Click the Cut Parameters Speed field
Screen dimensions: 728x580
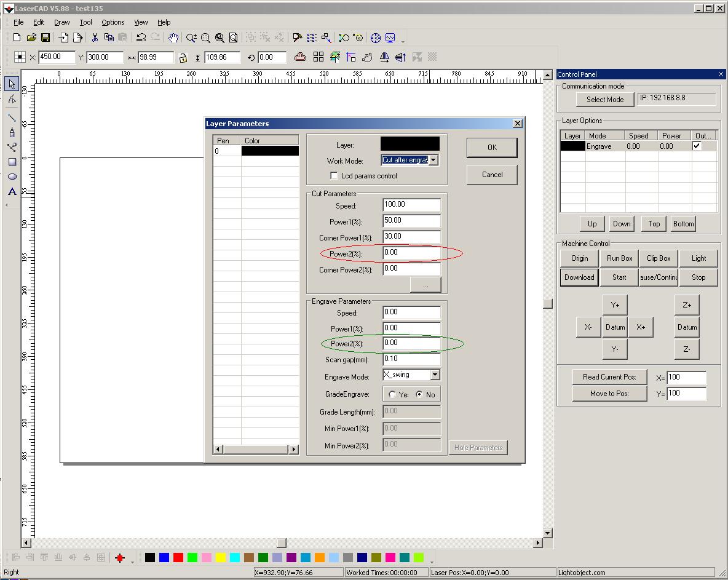[x=411, y=205]
